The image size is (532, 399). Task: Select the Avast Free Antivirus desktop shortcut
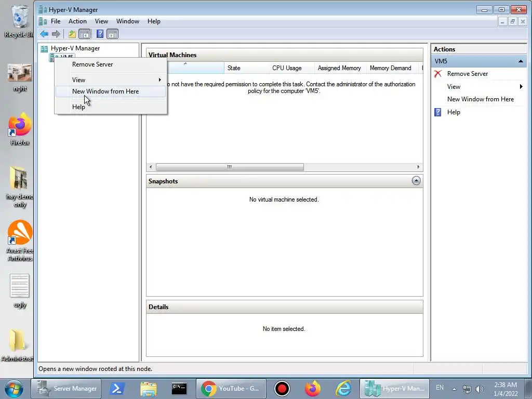click(20, 240)
